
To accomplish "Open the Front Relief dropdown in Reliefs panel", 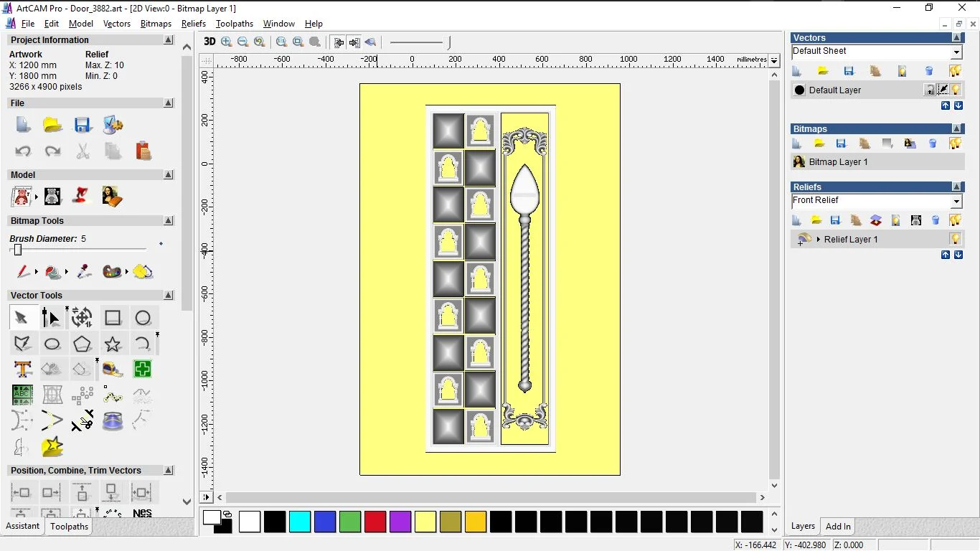I will [956, 201].
